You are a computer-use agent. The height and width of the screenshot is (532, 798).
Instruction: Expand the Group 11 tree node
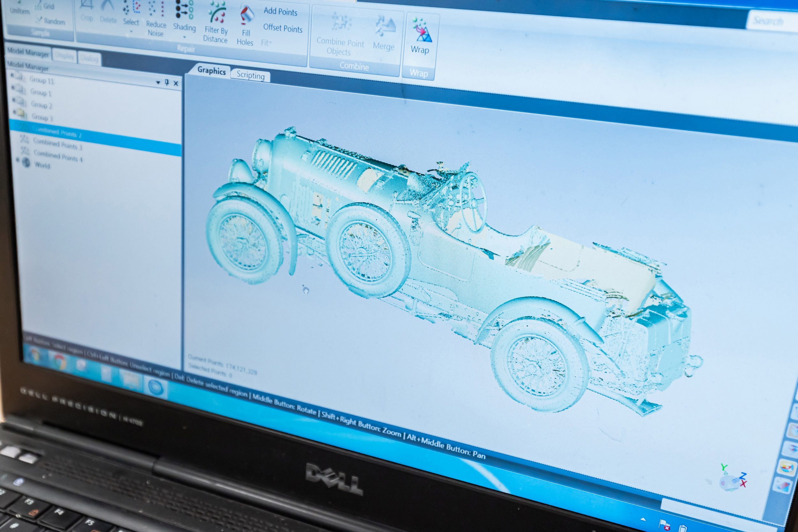point(12,75)
